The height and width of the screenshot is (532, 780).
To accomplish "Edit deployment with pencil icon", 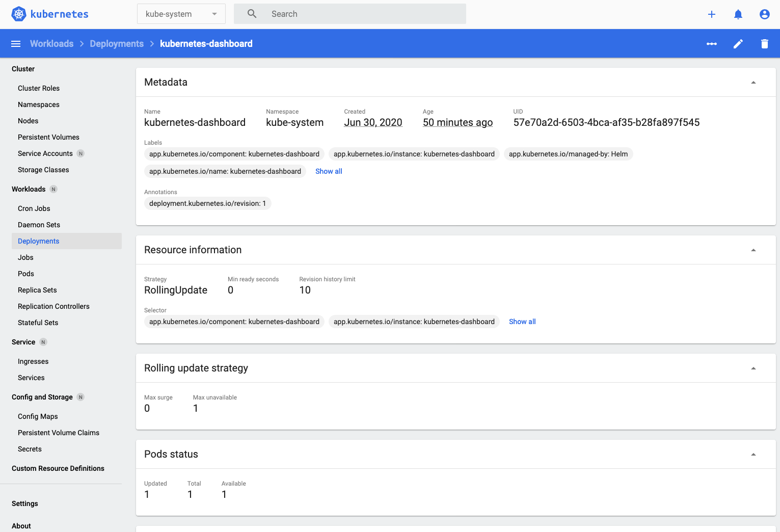I will click(738, 44).
